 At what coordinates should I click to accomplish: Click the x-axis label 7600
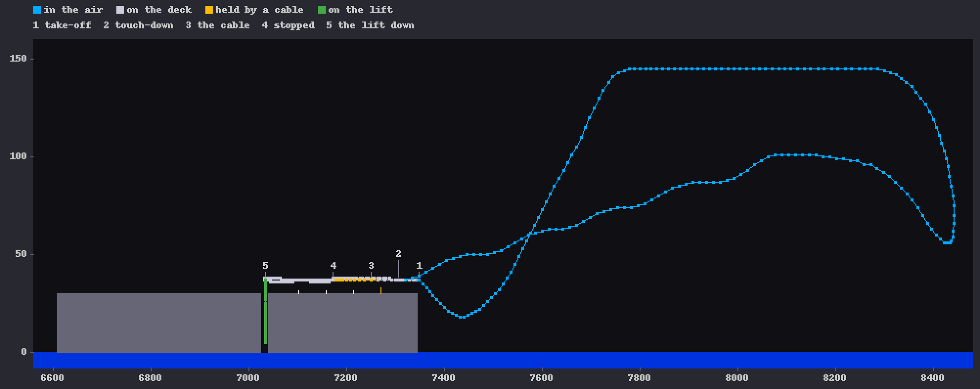[541, 378]
